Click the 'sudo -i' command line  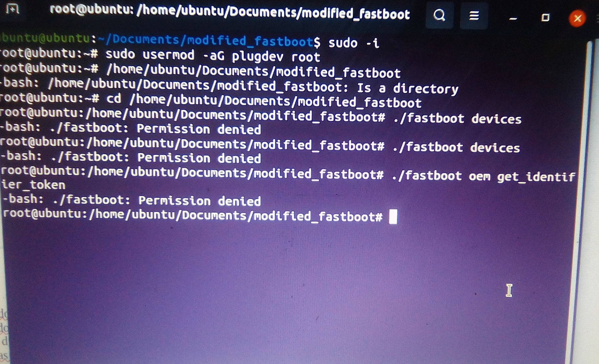pos(190,41)
